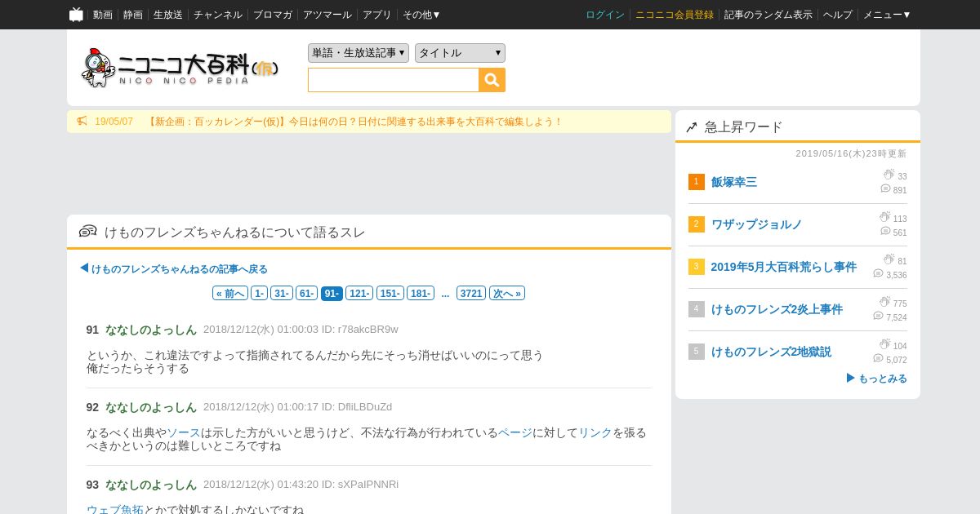Click ななしのよっしん name on comment 93
The width and height of the screenshot is (980, 514).
(x=151, y=485)
